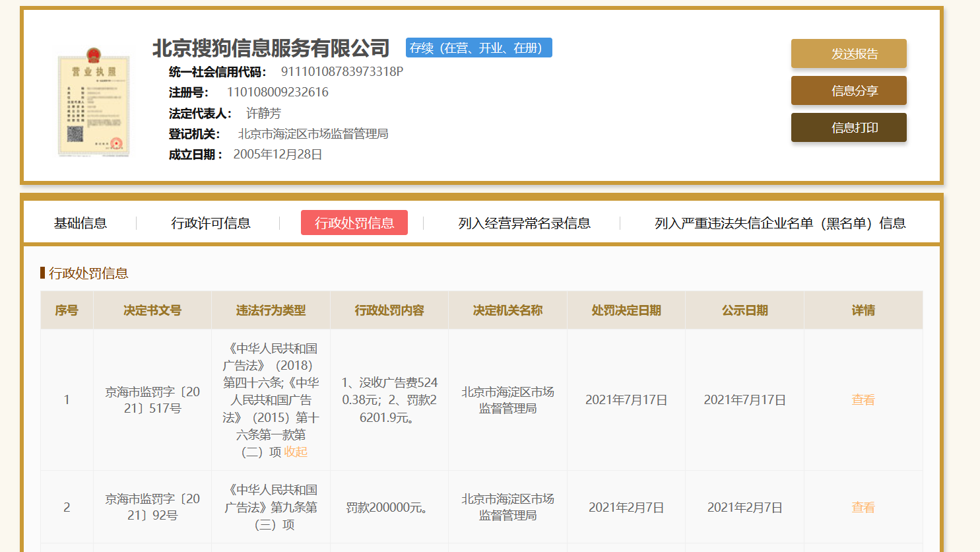Image resolution: width=980 pixels, height=552 pixels.
Task: Click the penalty content 罚款200000元。
Action: pos(389,507)
